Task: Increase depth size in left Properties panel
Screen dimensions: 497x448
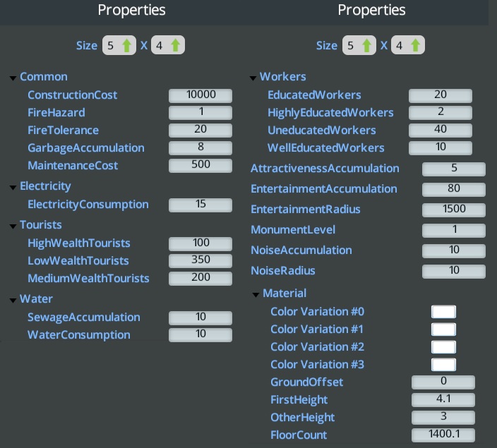Action: [176, 46]
